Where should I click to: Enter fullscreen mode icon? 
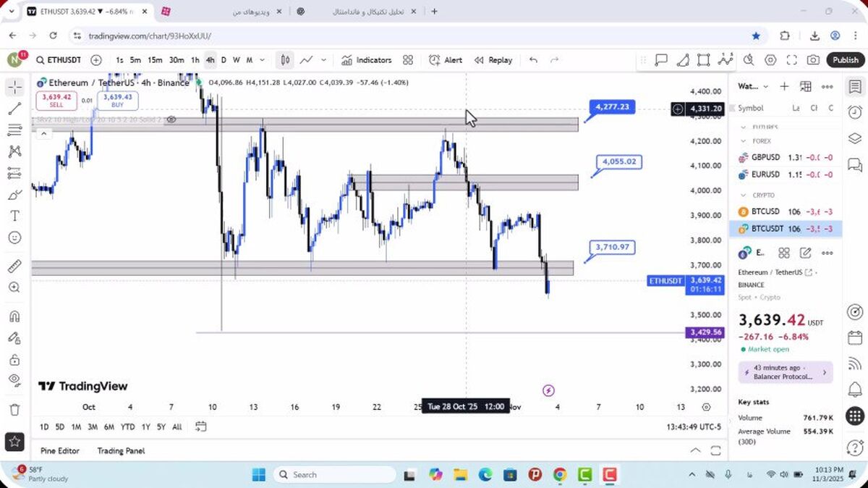pyautogui.click(x=792, y=60)
